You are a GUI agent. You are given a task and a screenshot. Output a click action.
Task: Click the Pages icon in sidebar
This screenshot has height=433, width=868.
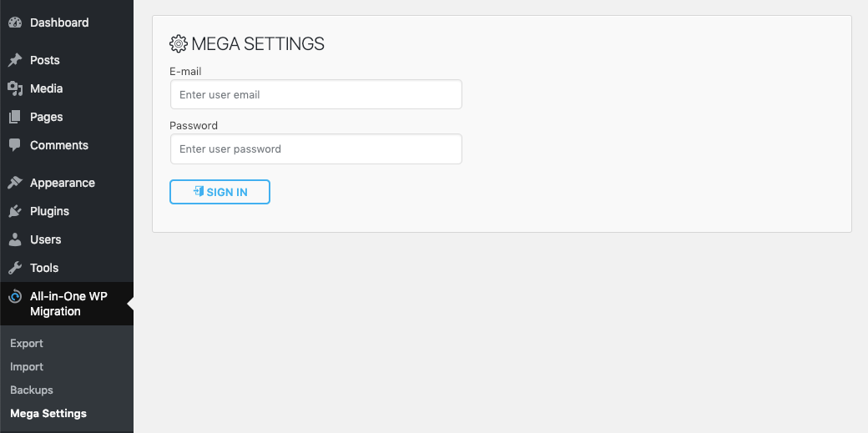15,117
